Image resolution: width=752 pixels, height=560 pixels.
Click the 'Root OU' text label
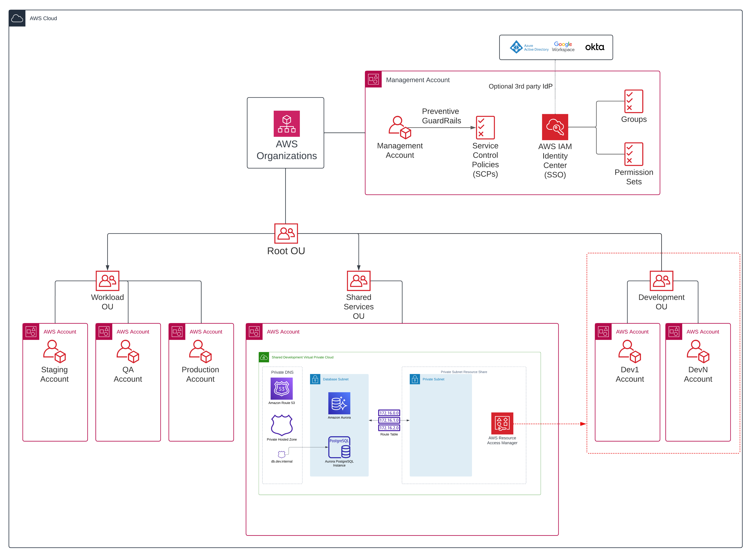pyautogui.click(x=286, y=251)
